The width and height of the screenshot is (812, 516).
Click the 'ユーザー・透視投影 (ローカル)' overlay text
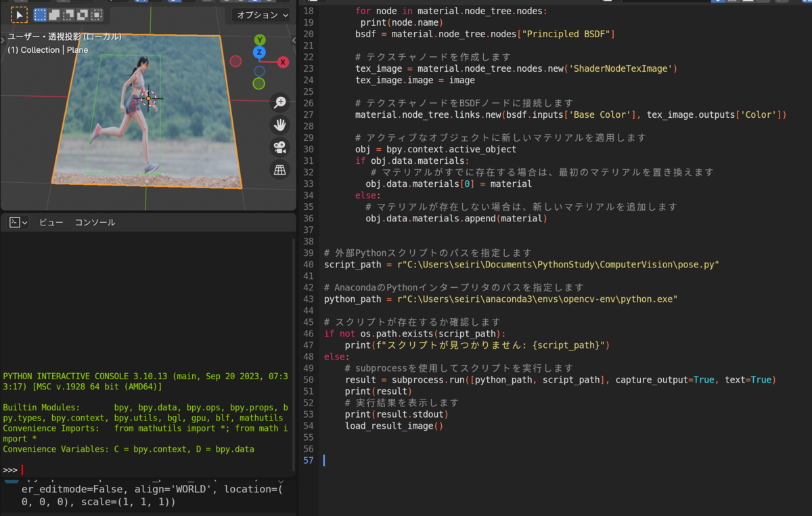[64, 37]
